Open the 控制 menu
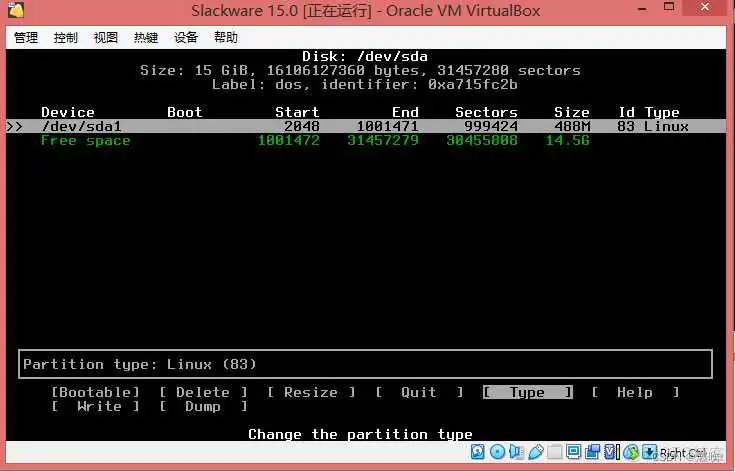The width and height of the screenshot is (735, 472). click(66, 37)
